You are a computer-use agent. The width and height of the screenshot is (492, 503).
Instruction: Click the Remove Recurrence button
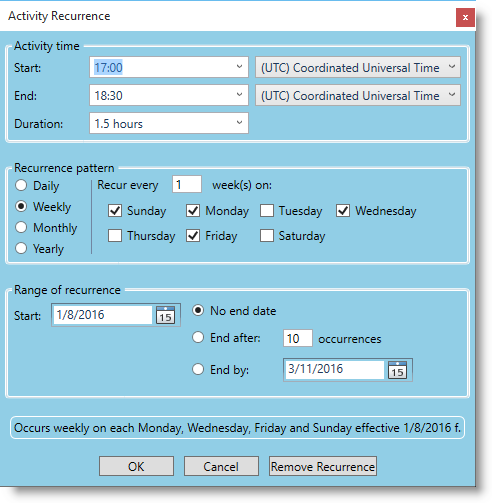pos(323,466)
